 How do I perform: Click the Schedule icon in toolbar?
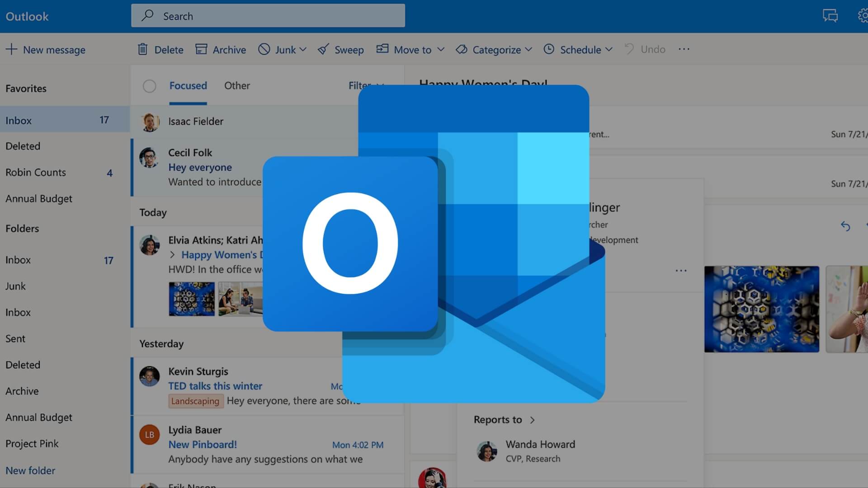(548, 49)
